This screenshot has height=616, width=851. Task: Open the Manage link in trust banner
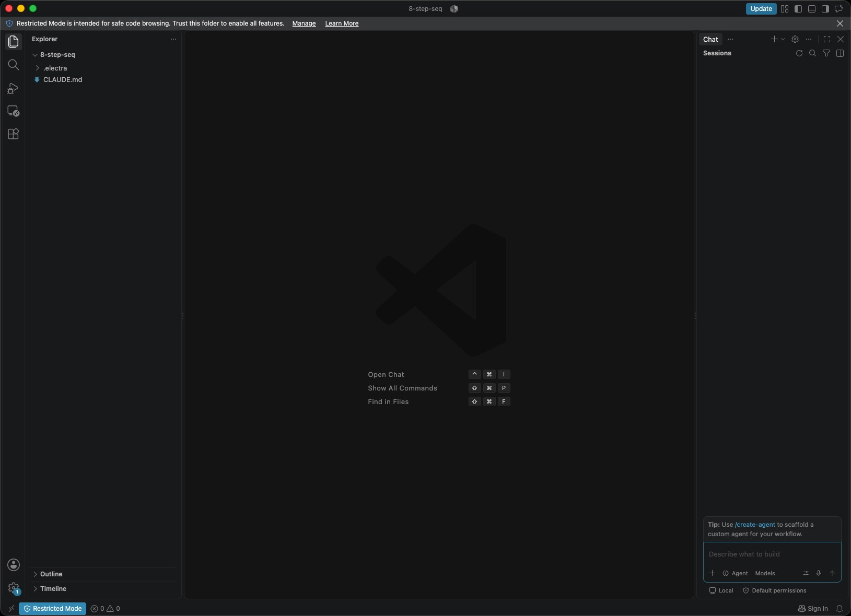point(304,23)
